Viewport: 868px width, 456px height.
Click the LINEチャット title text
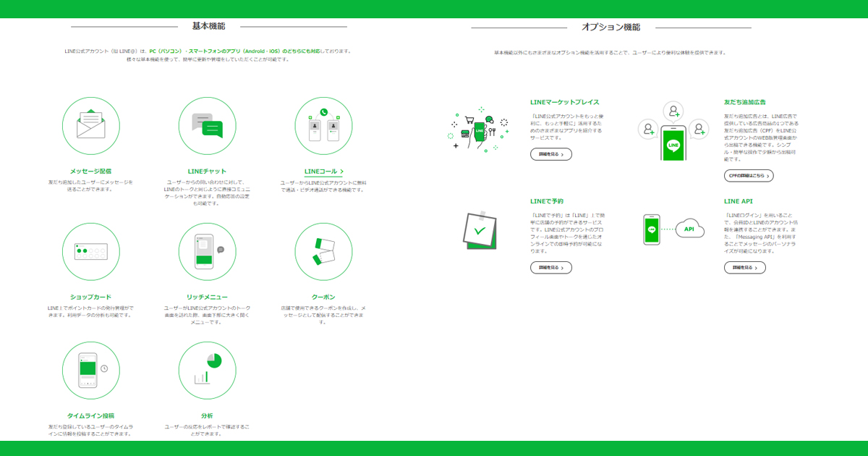(207, 172)
